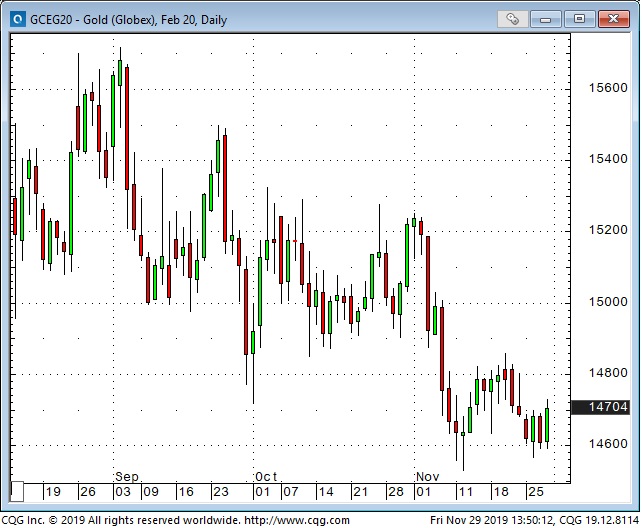Click date label 21 on time axis
This screenshot has width=642, height=528.
tap(360, 492)
